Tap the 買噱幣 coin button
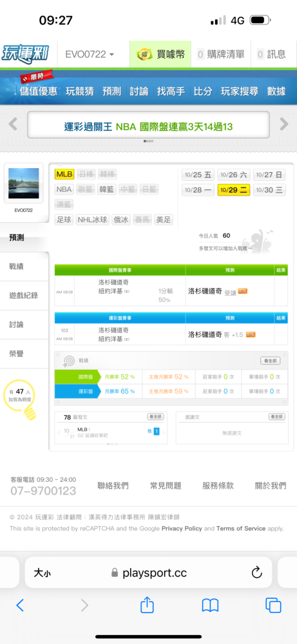Screen dimensions: 297x644 tap(160, 54)
